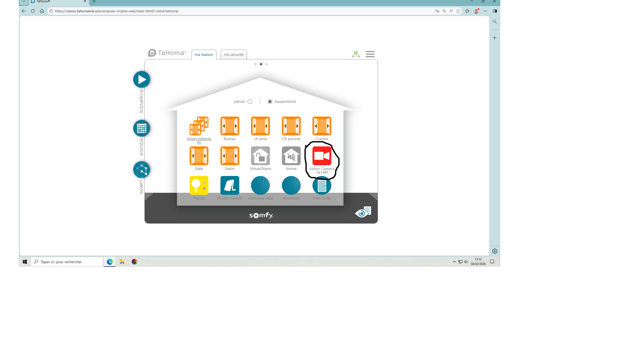Open the Scenarios play button
The height and width of the screenshot is (364, 636).
(142, 79)
